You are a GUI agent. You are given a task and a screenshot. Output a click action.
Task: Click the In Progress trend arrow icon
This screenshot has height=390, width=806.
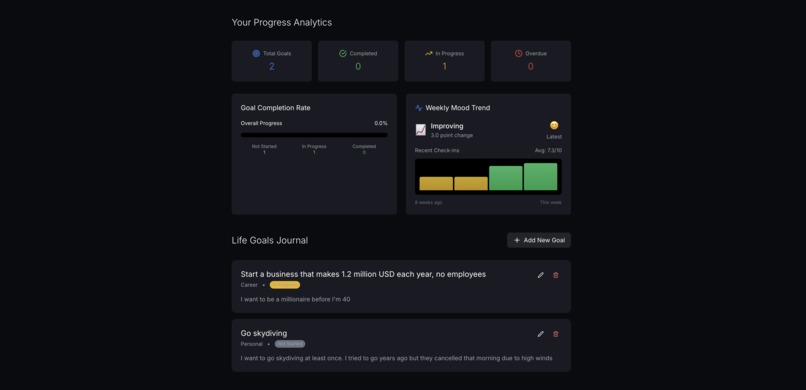click(429, 53)
